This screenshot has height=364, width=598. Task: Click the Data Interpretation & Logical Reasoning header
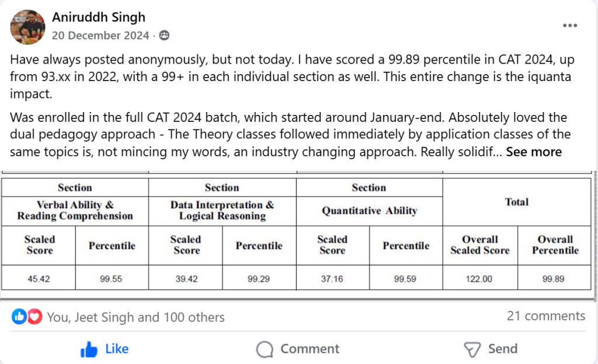tap(222, 211)
